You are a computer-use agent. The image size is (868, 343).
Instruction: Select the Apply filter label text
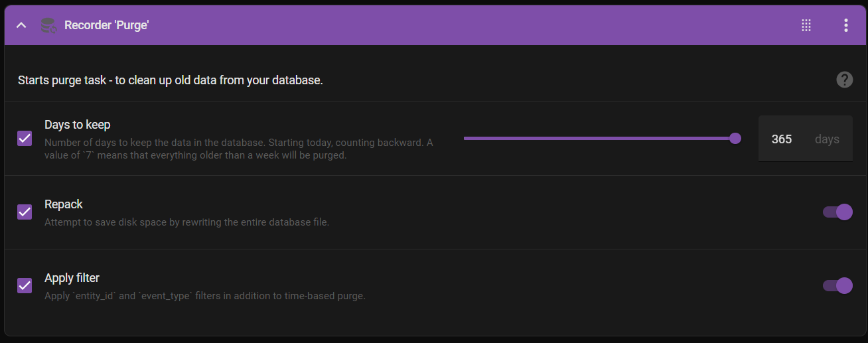point(72,278)
